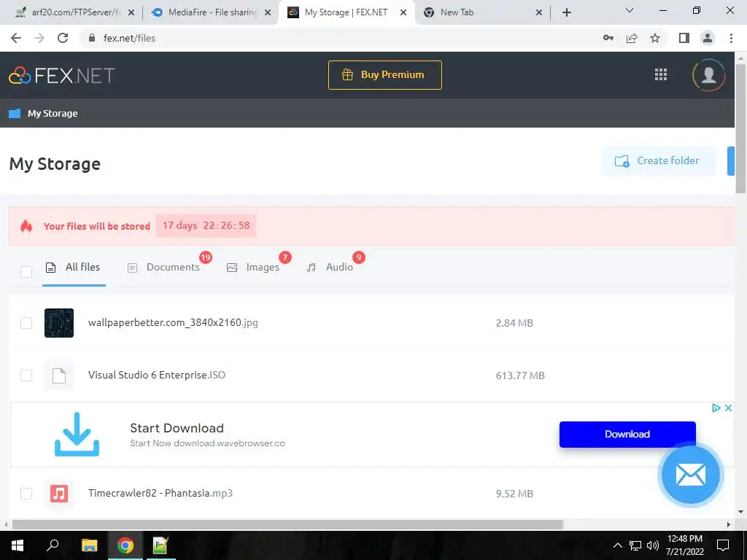Close the My Storage FEX.NET tab
The height and width of the screenshot is (560, 747).
pos(403,12)
